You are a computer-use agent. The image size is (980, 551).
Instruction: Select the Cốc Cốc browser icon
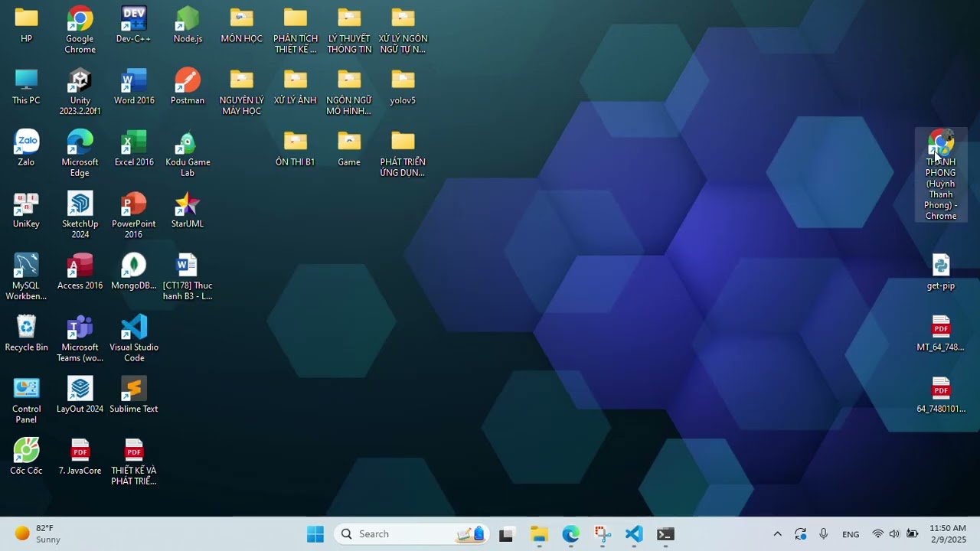coord(26,458)
